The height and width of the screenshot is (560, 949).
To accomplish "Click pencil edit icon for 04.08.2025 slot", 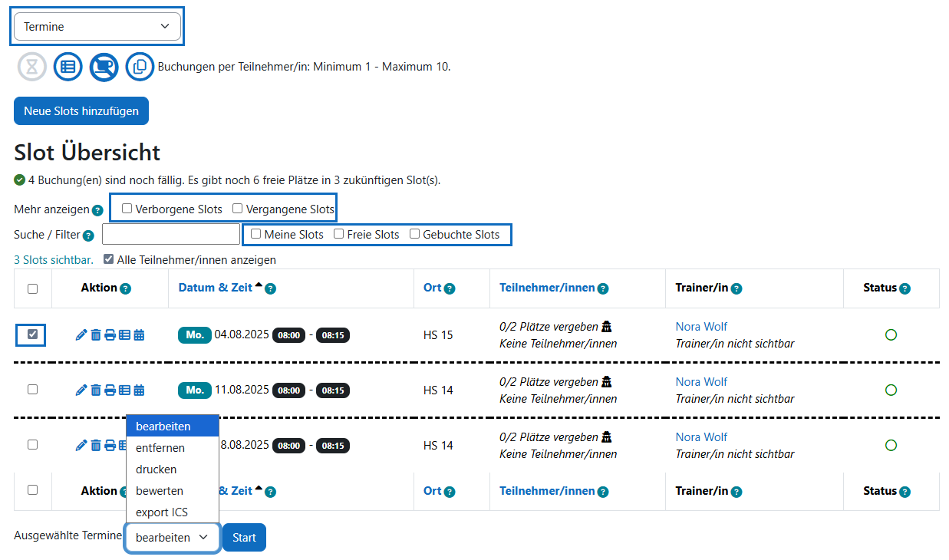I will (81, 335).
